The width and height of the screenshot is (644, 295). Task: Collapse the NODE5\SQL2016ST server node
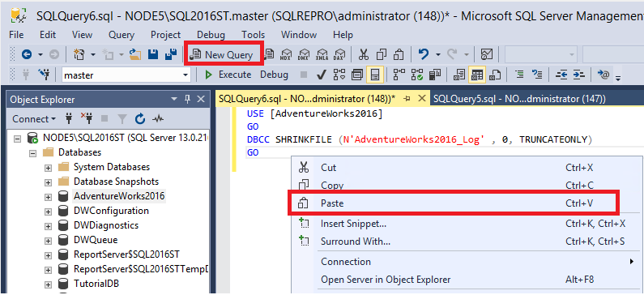[17, 139]
